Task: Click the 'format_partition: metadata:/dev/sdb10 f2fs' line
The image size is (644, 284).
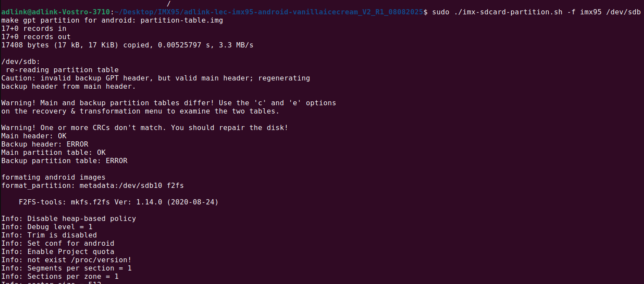Action: click(93, 186)
